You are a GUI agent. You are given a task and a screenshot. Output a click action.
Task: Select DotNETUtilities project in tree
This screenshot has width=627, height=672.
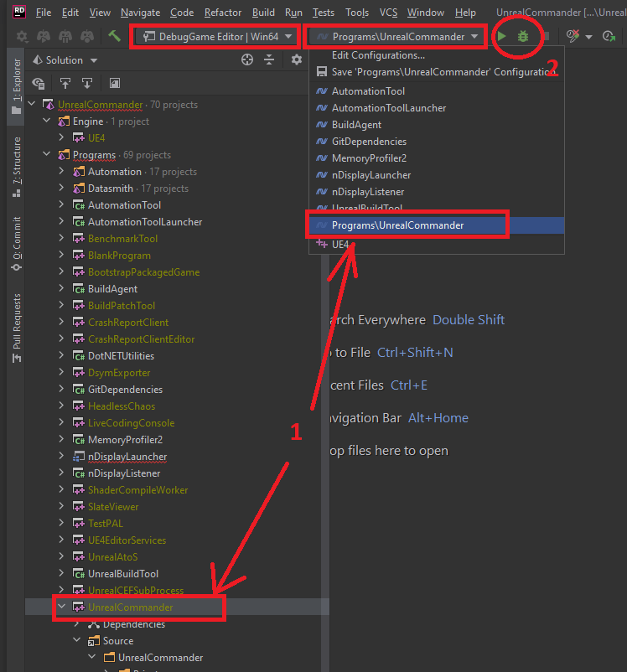pos(121,356)
